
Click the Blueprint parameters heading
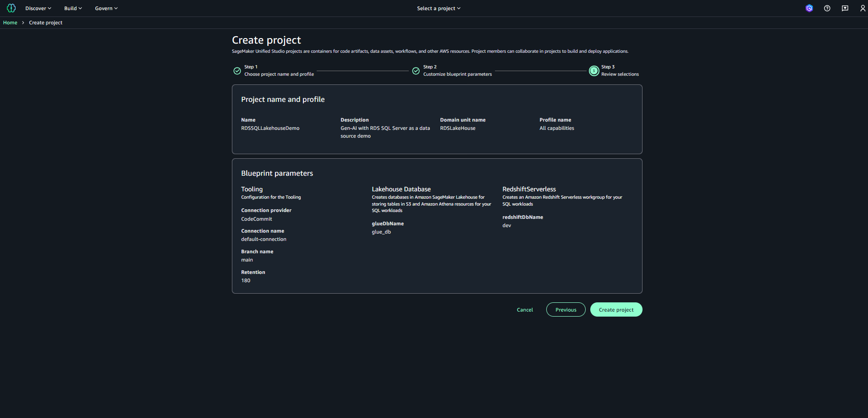[277, 173]
